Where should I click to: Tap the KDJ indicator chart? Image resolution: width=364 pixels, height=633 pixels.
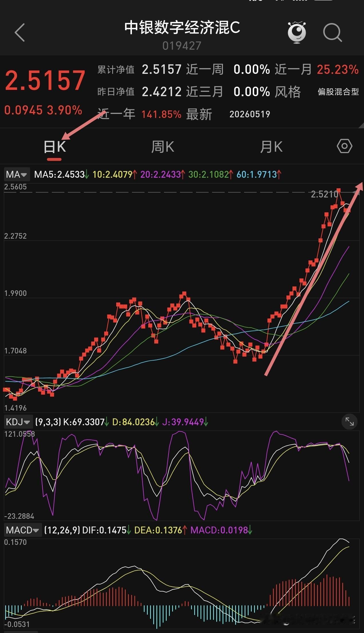pyautogui.click(x=182, y=476)
